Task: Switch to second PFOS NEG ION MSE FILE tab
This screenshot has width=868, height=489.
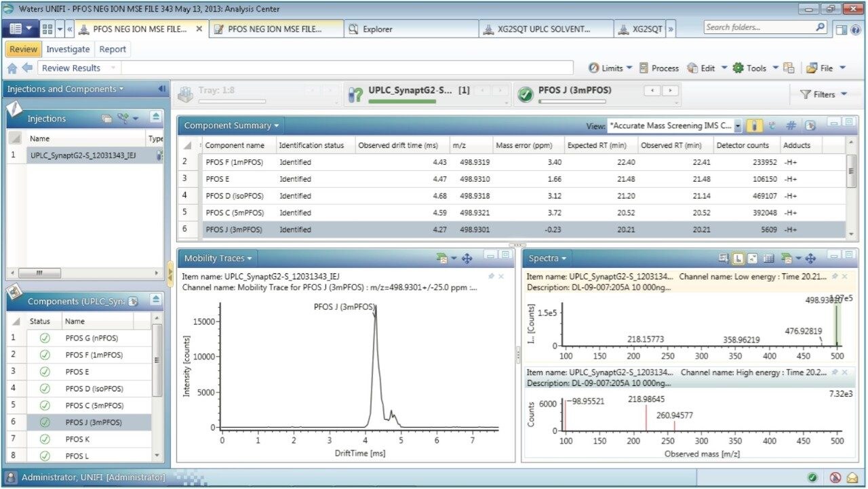Action: pyautogui.click(x=276, y=29)
